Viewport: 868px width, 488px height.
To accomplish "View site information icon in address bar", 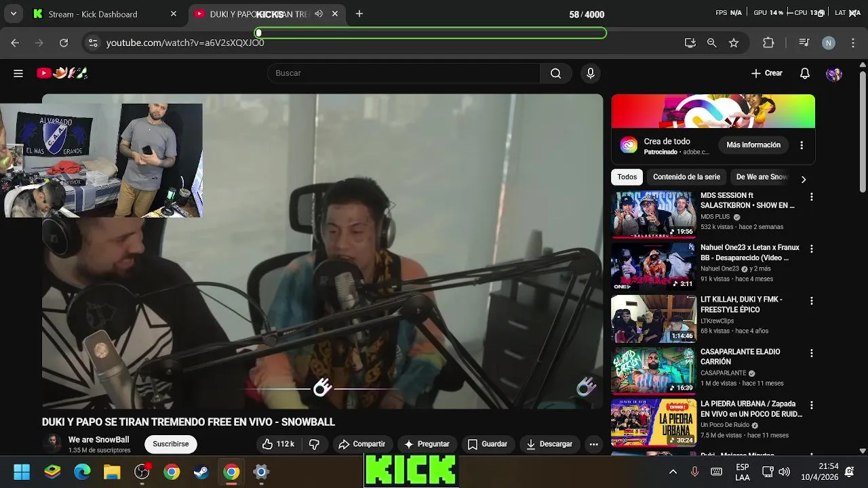I will [93, 43].
